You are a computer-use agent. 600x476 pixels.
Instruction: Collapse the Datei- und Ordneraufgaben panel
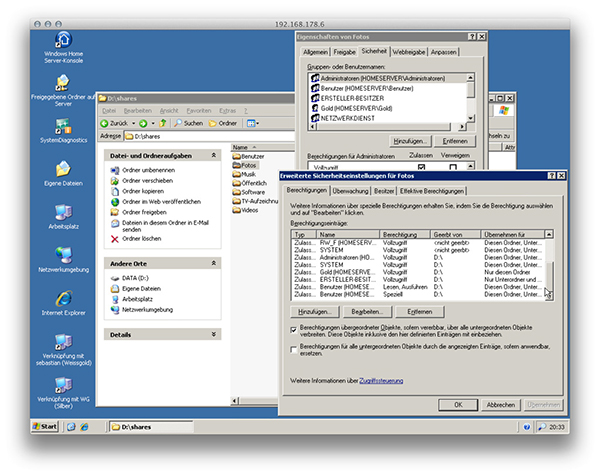[213, 155]
